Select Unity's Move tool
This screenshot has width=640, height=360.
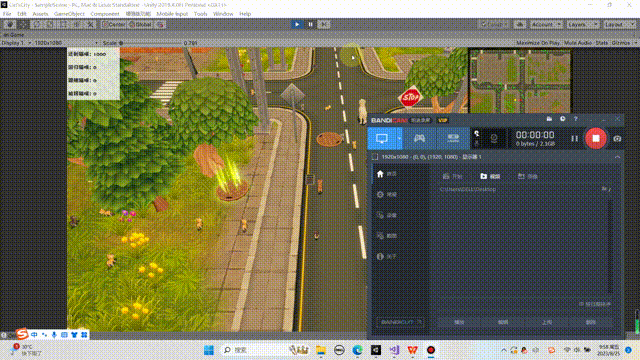click(x=23, y=24)
